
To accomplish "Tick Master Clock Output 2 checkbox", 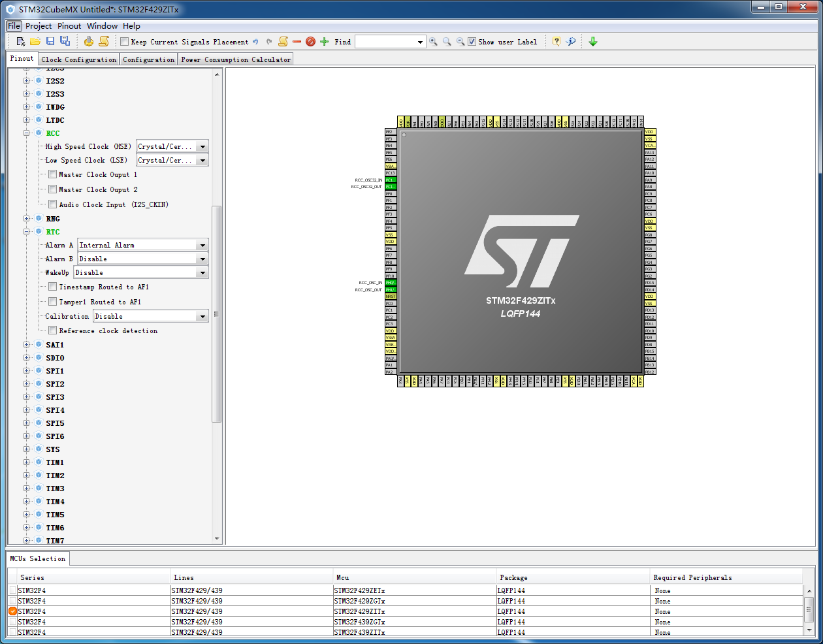I will tap(52, 189).
